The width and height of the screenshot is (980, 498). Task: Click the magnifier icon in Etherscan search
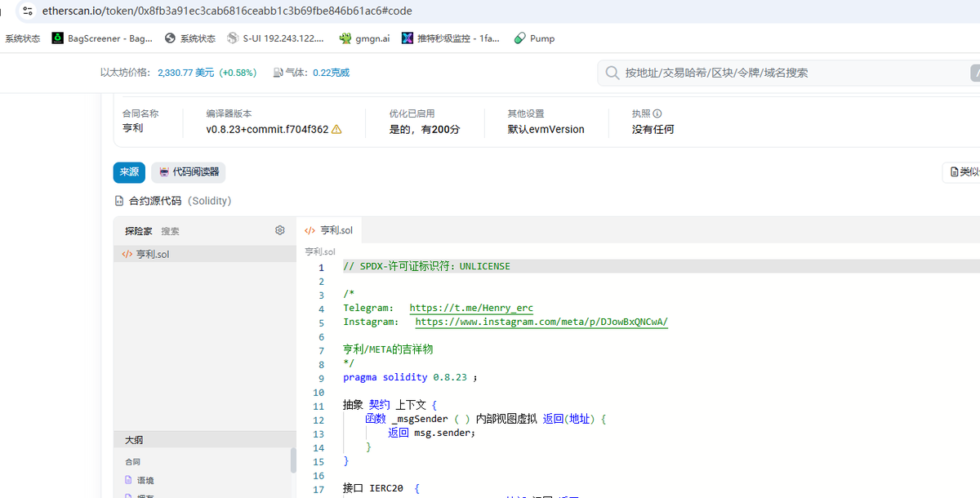(x=612, y=73)
